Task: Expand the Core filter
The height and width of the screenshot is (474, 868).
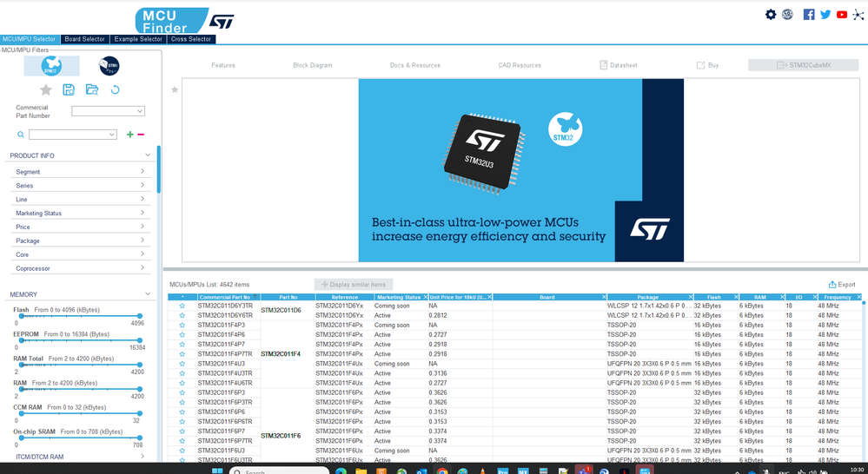Action: 80,254
